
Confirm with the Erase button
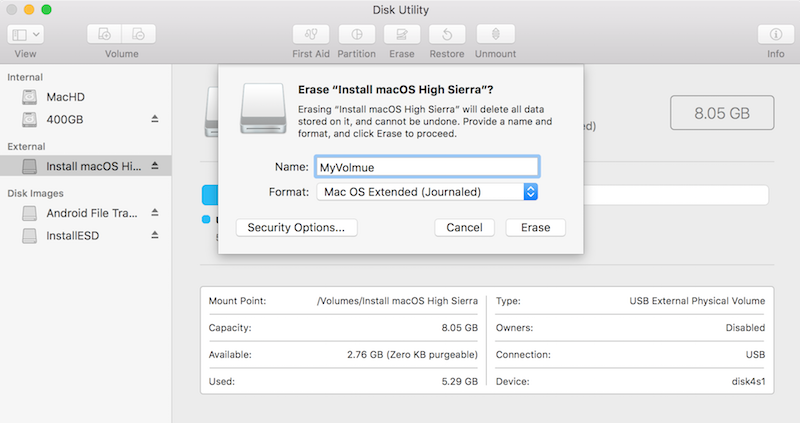[x=536, y=228]
